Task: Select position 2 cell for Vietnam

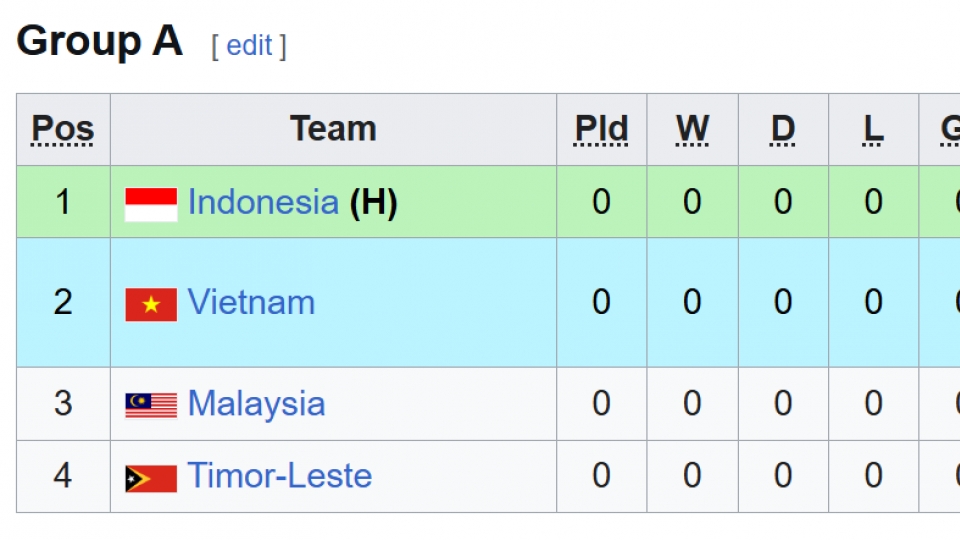Action: click(63, 302)
